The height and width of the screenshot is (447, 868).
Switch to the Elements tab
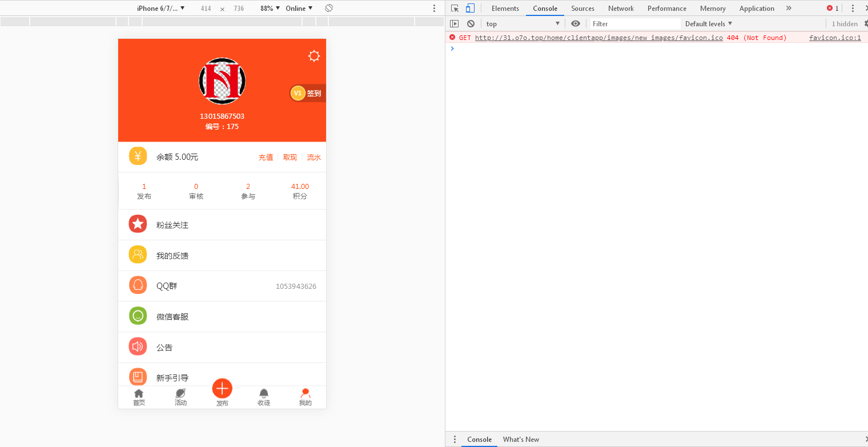coord(505,8)
